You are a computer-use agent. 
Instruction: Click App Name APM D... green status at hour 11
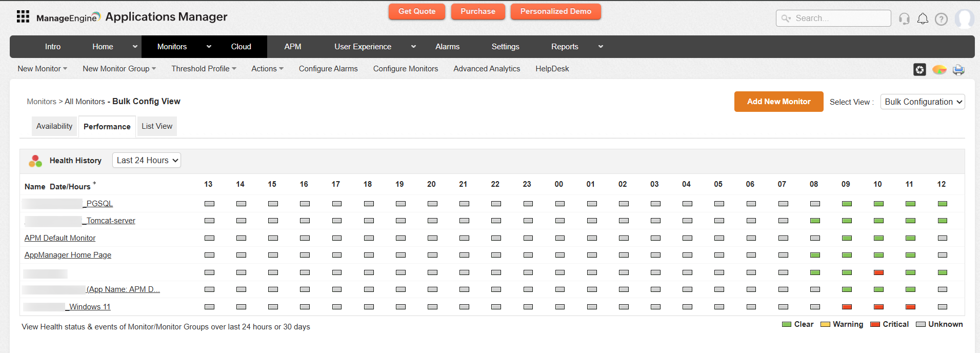[x=910, y=289]
